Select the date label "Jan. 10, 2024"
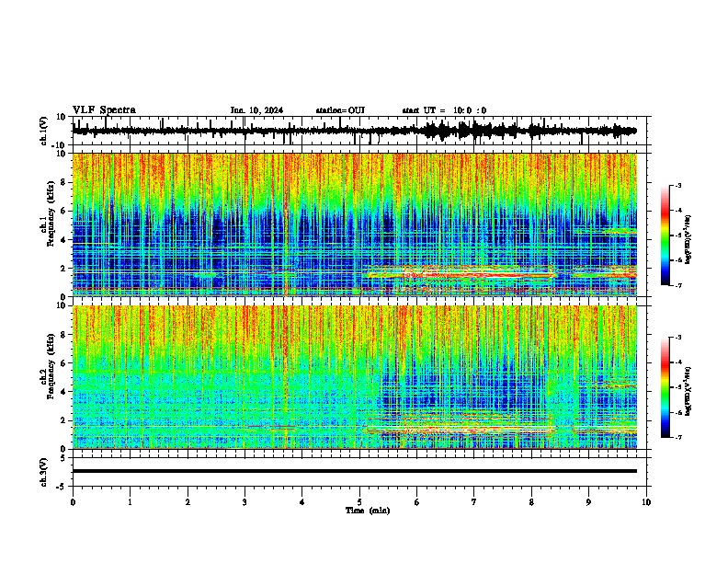Image resolution: width=728 pixels, height=563 pixels. pyautogui.click(x=256, y=110)
